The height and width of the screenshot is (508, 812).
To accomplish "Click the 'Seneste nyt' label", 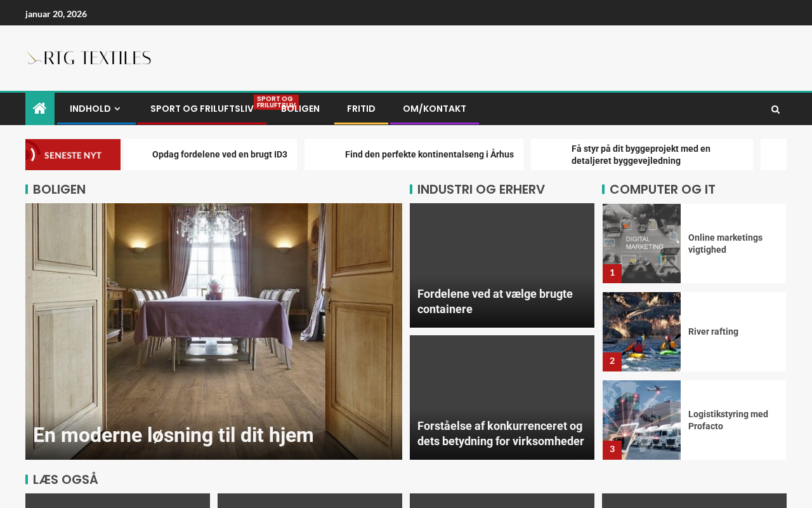I will tap(73, 154).
